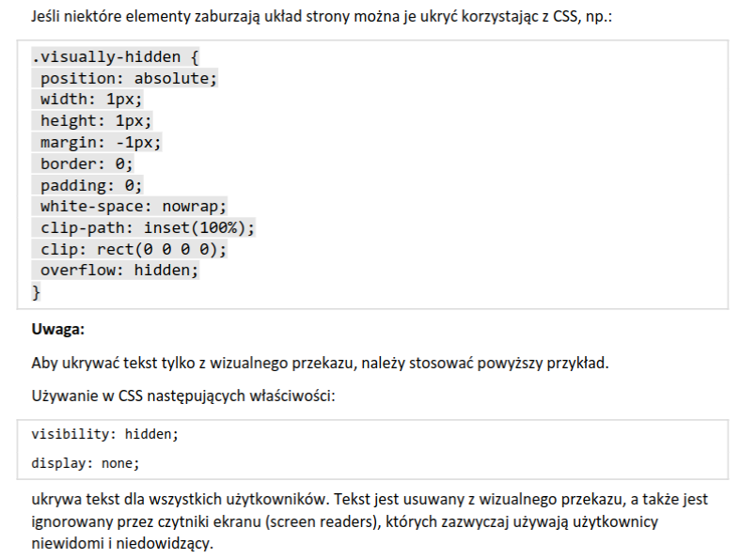Click the "overflow: hidden;" declaration
The width and height of the screenshot is (756, 559).
pos(119,272)
